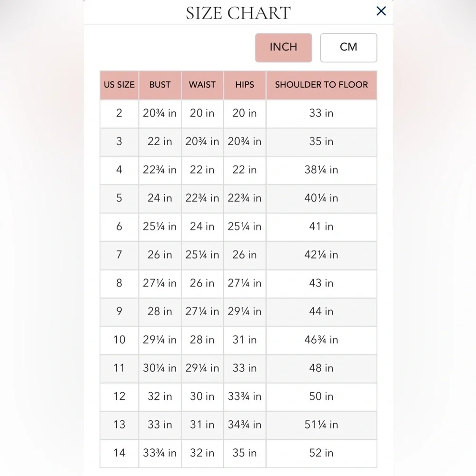
Task: Click the US SIZE column header
Action: [119, 85]
